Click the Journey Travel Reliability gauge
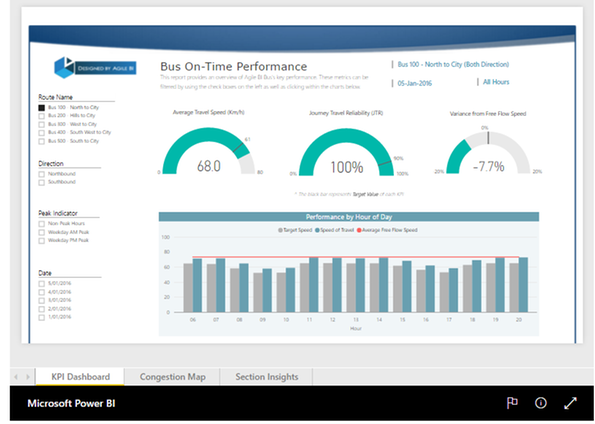595x424 pixels. point(346,152)
